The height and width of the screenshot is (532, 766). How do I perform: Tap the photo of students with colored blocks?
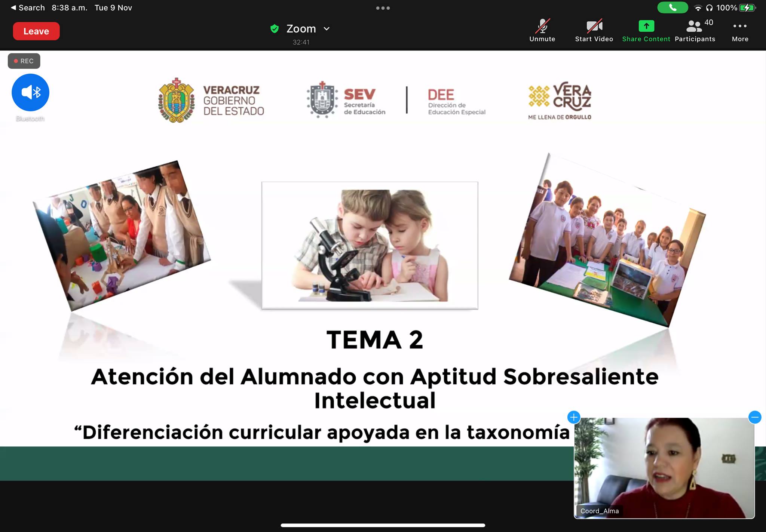click(x=122, y=236)
